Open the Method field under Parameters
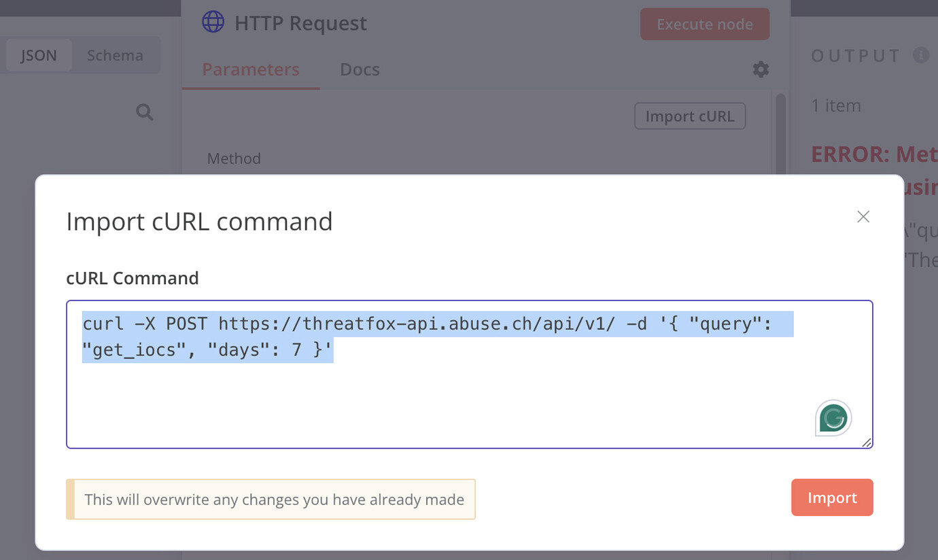 pyautogui.click(x=234, y=158)
